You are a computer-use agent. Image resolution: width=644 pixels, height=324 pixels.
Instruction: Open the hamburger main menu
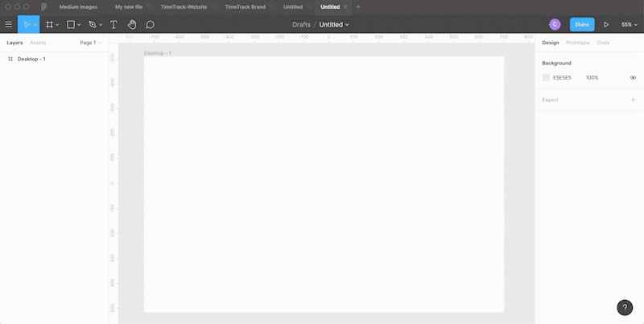click(x=9, y=25)
